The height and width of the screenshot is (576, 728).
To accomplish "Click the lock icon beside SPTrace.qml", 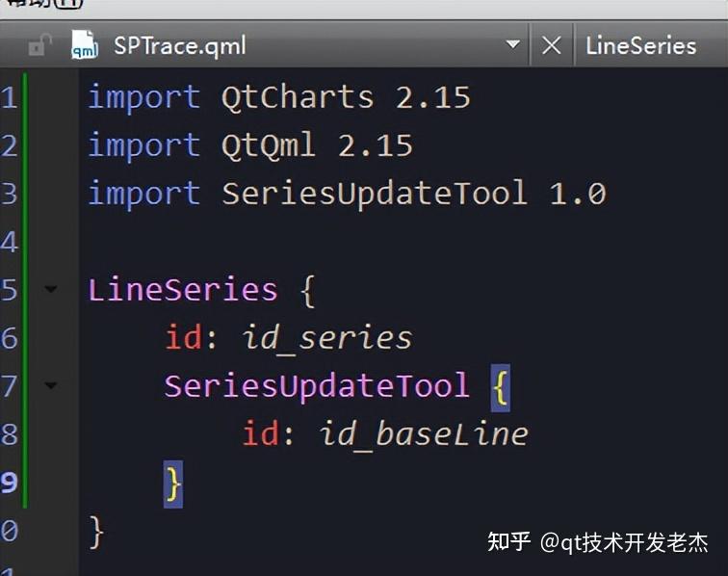I will click(x=39, y=45).
